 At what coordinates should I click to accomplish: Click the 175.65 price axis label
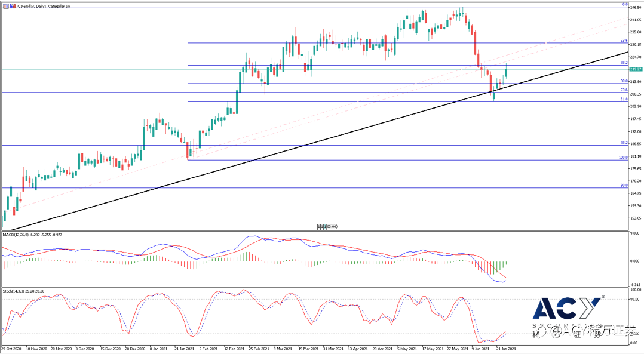636,168
